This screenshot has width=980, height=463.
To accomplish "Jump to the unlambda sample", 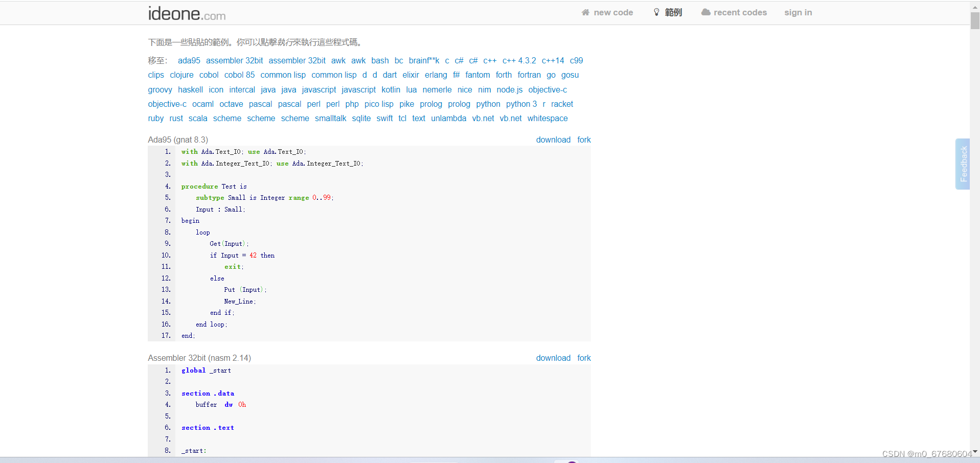I will click(x=448, y=118).
